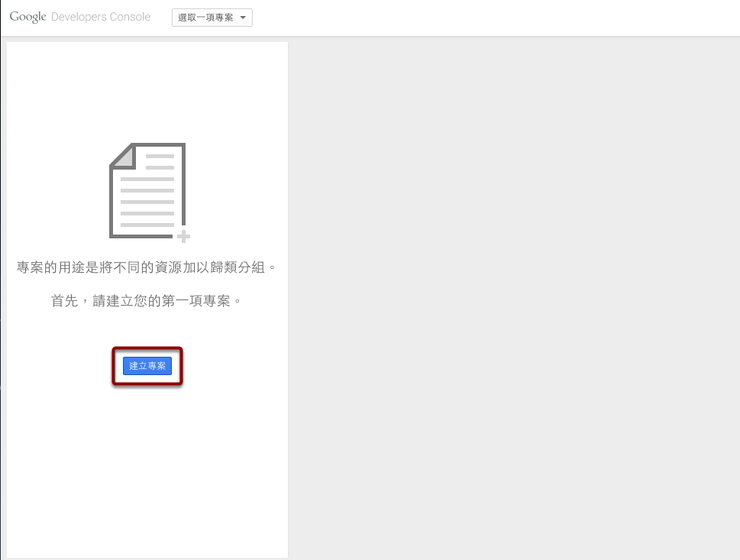Image resolution: width=740 pixels, height=560 pixels.
Task: Open the 選取一項專案 project dropdown
Action: point(212,18)
